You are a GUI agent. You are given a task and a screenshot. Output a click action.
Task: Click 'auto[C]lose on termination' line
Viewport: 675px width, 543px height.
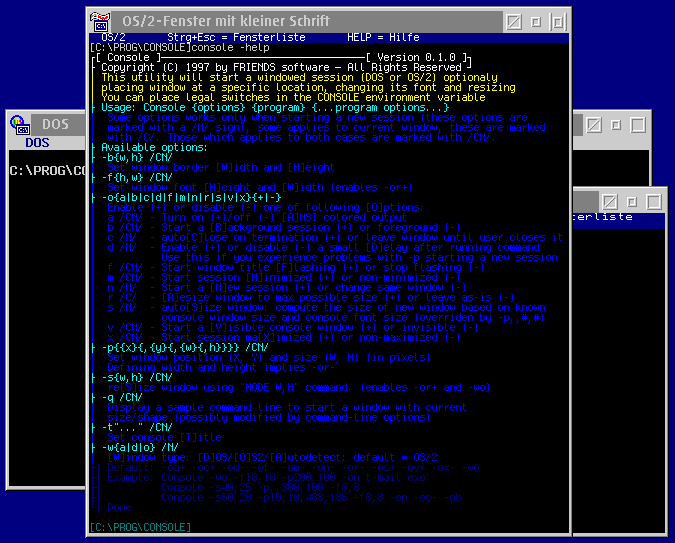coord(335,238)
